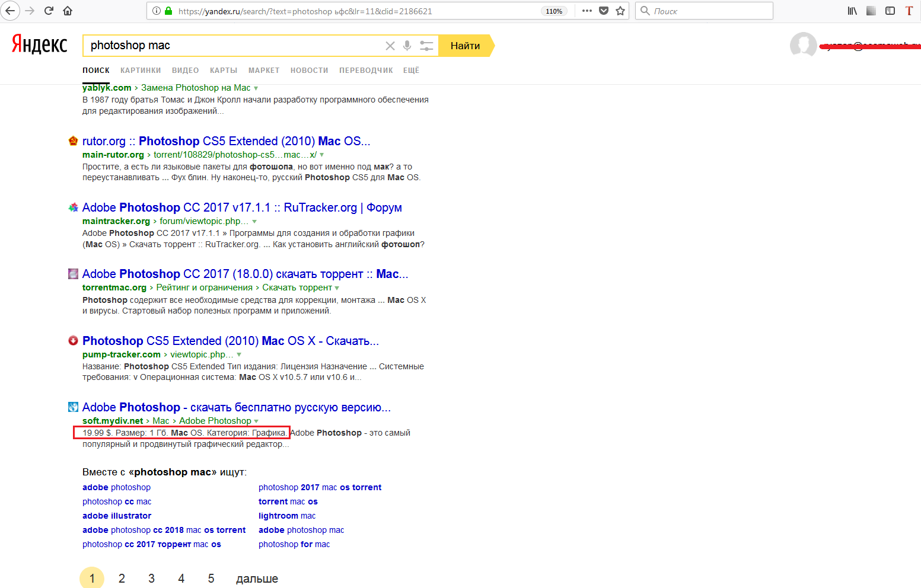921x588 pixels.
Task: Go back to the previous page
Action: click(x=10, y=11)
